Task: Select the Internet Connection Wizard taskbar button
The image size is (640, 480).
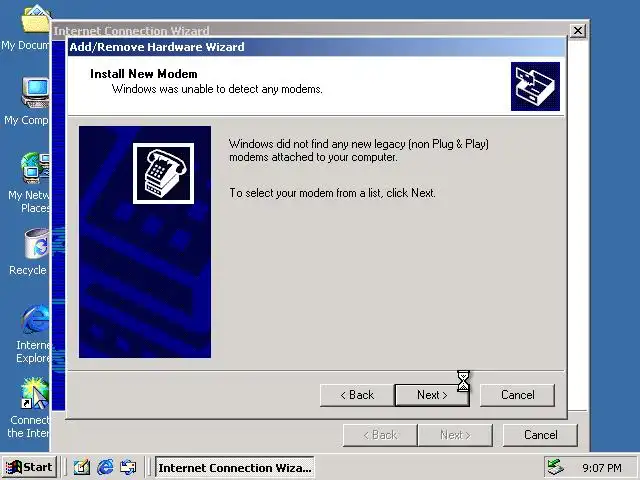Action: pos(235,467)
